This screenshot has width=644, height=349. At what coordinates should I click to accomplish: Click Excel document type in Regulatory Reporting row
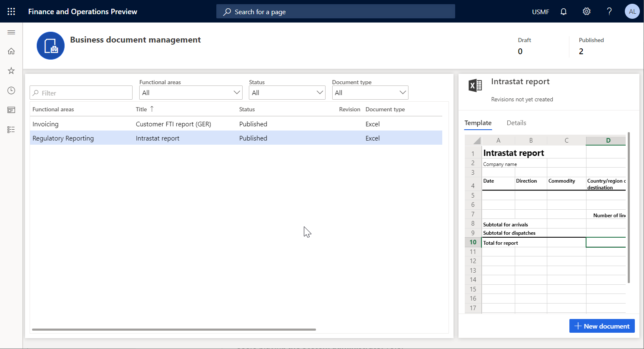373,138
